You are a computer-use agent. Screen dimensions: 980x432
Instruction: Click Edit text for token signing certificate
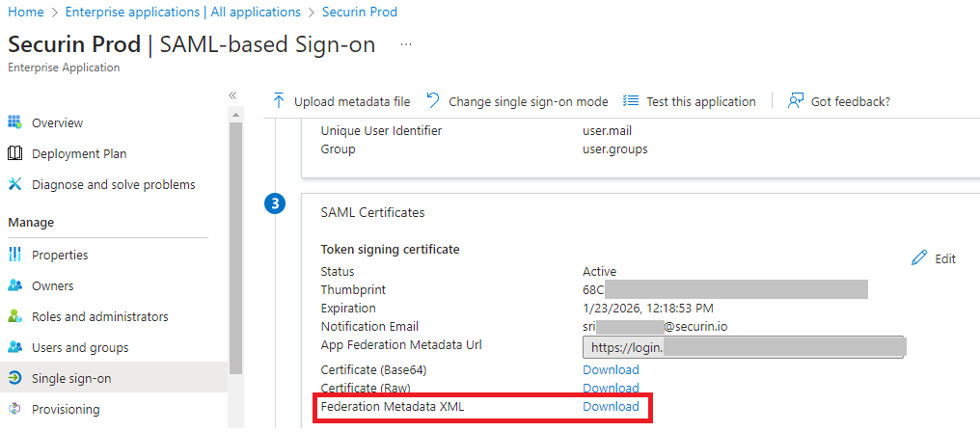tap(945, 258)
